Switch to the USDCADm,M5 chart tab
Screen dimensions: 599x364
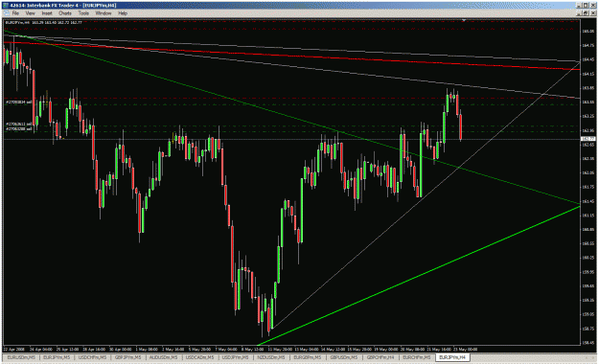[x=199, y=357]
